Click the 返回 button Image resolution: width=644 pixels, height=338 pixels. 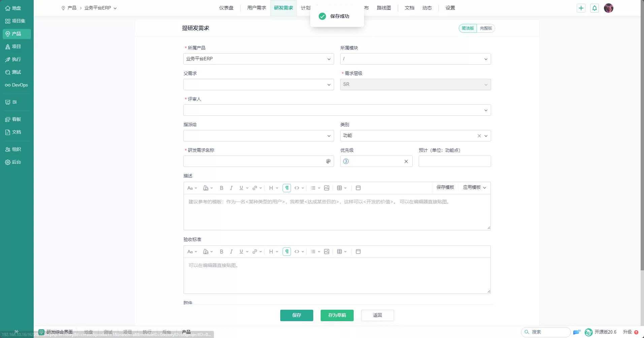coord(378,315)
